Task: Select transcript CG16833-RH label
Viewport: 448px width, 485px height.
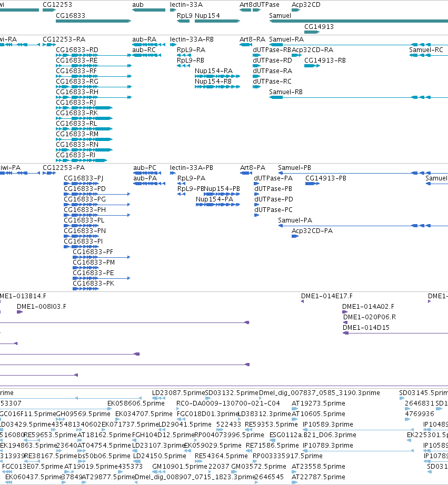Action: coord(77,92)
